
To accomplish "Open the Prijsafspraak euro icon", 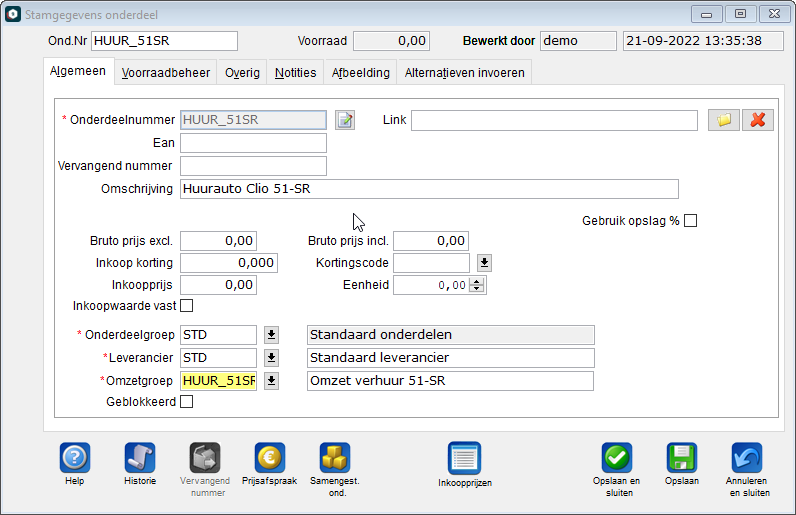I will pyautogui.click(x=270, y=458).
